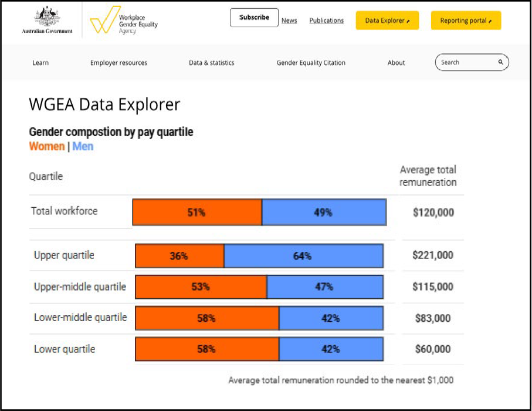Open the Learn menu item
The width and height of the screenshot is (532, 411).
(40, 62)
